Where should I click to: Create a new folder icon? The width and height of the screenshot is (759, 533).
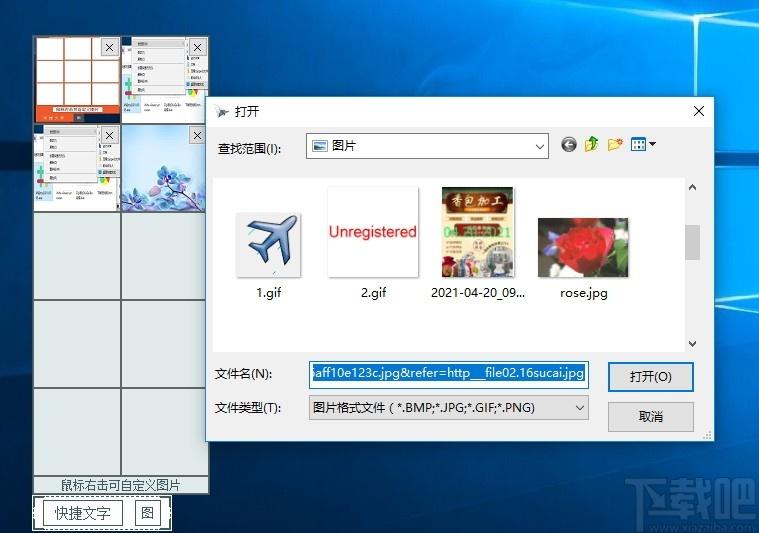[x=615, y=144]
